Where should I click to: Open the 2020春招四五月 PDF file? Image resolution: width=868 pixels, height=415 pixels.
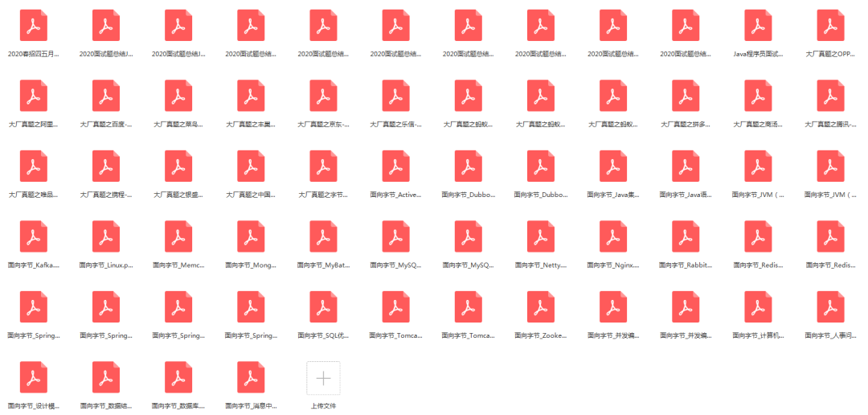point(34,26)
